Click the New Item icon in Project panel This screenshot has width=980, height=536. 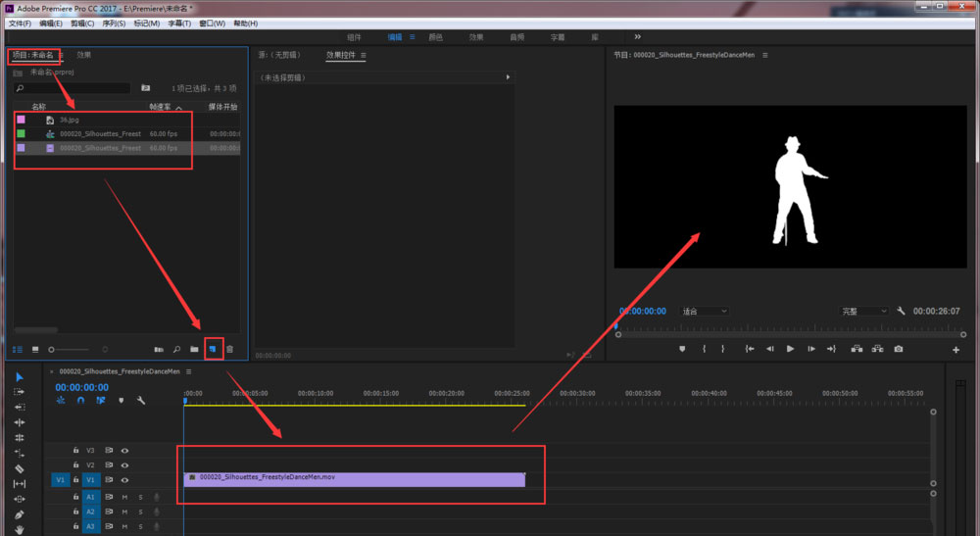[x=213, y=349]
